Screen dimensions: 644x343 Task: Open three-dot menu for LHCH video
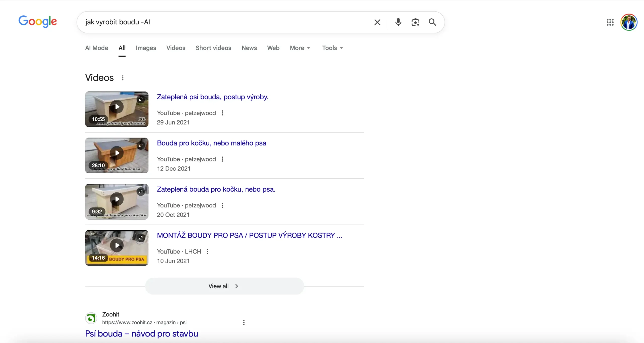click(208, 251)
